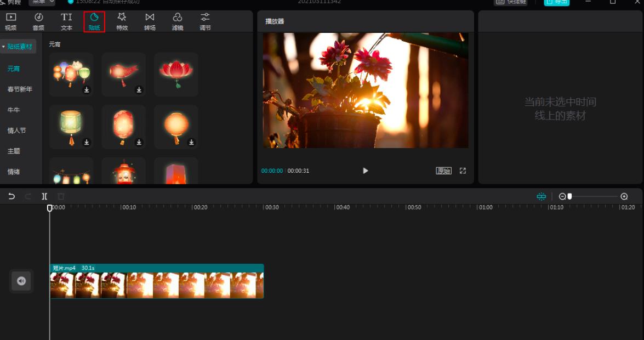644x340 pixels.
Task: Open the 滤镜 (Filters) panel
Action: coord(177,21)
